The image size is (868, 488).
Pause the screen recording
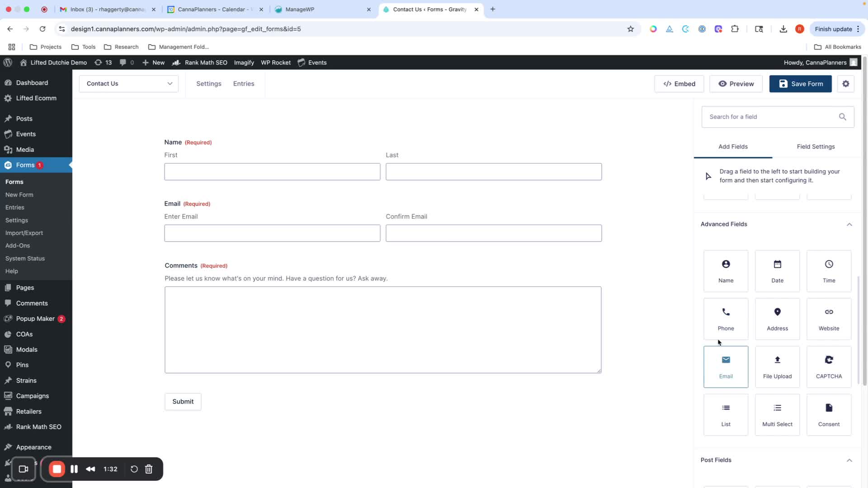[x=74, y=469]
